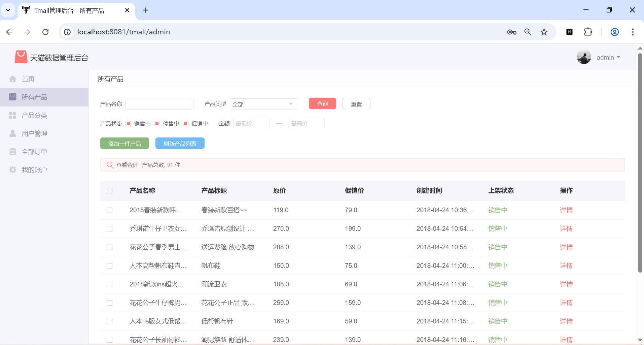The width and height of the screenshot is (644, 345).
Task: Open the tab search dropdown arrow
Action: 8,10
